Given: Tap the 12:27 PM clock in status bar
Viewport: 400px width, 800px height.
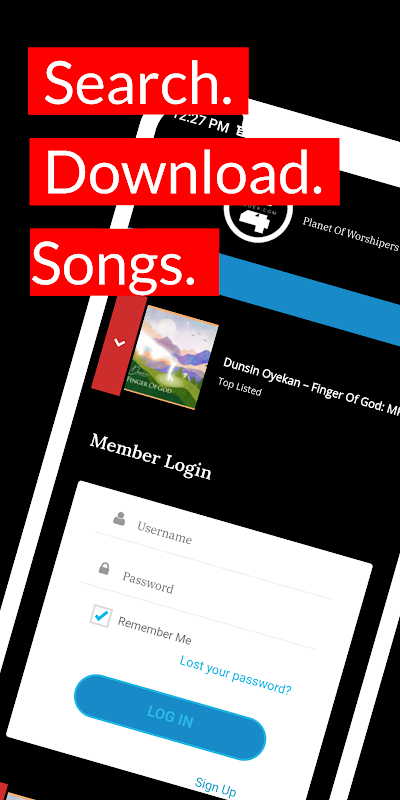Looking at the screenshot, I should pyautogui.click(x=200, y=121).
